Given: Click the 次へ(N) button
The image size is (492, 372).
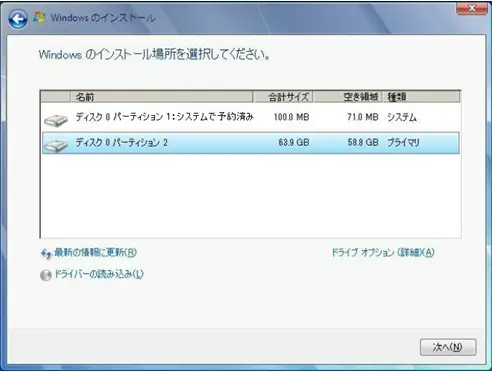Looking at the screenshot, I should tap(448, 347).
